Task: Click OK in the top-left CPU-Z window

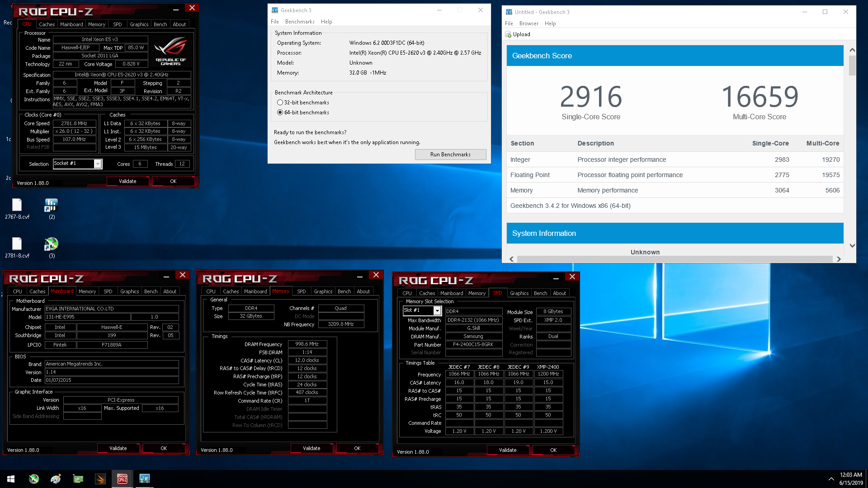Action: [173, 181]
